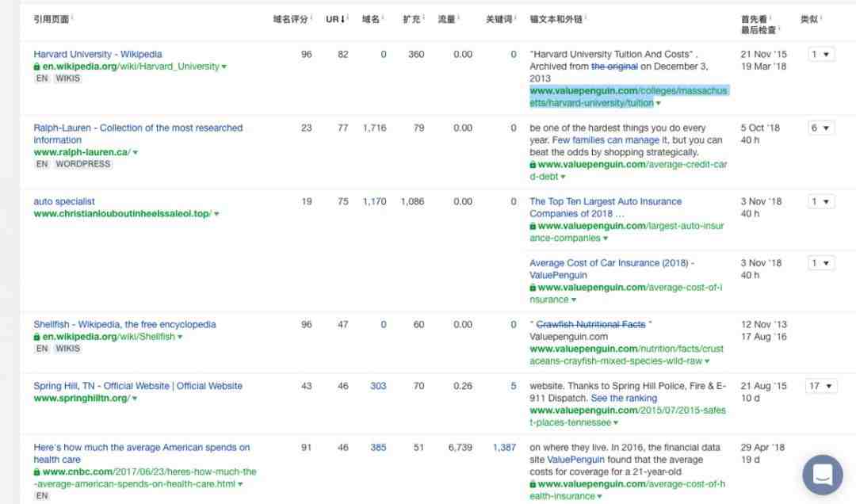Sort by 扩充 column header

coord(411,19)
